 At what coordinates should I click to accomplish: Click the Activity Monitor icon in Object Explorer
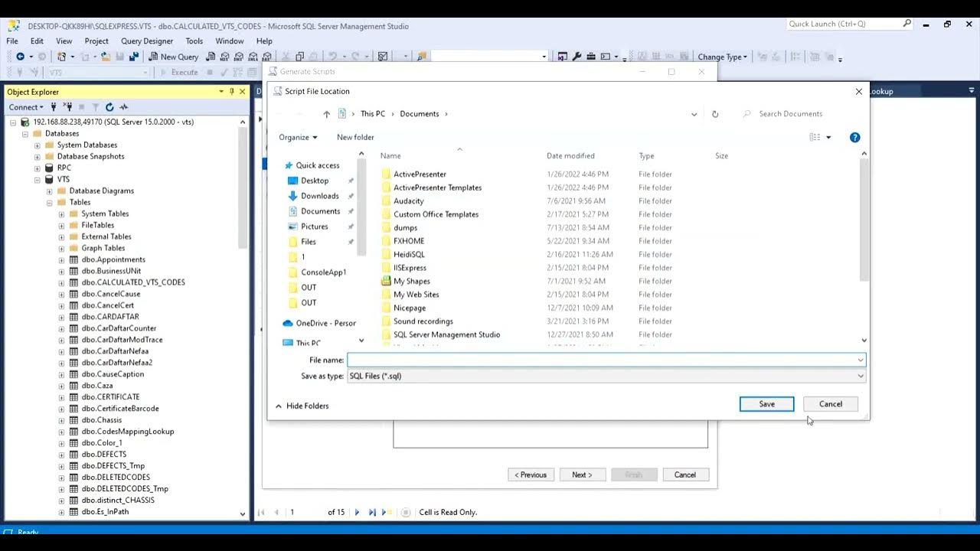coord(124,107)
